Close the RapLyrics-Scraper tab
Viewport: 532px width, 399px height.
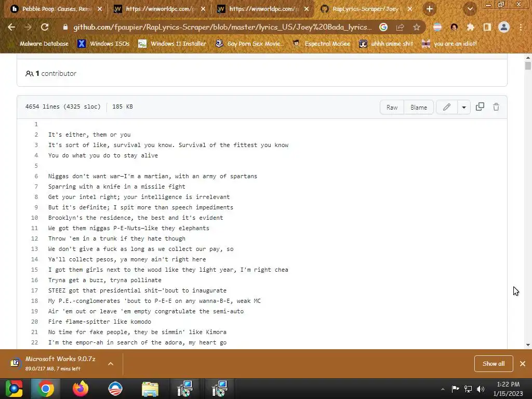[410, 9]
